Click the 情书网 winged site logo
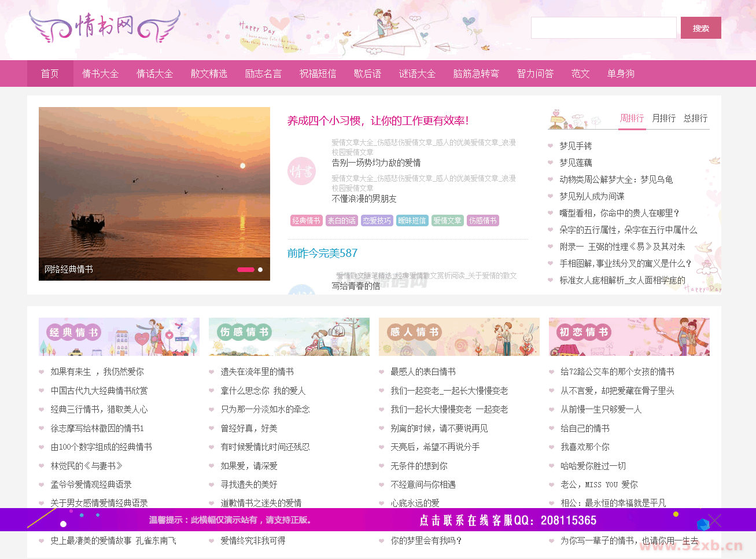The width and height of the screenshot is (756, 559). [x=105, y=27]
